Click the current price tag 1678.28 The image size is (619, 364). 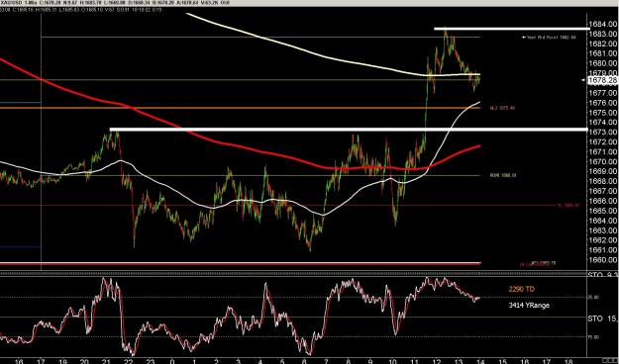[x=603, y=80]
